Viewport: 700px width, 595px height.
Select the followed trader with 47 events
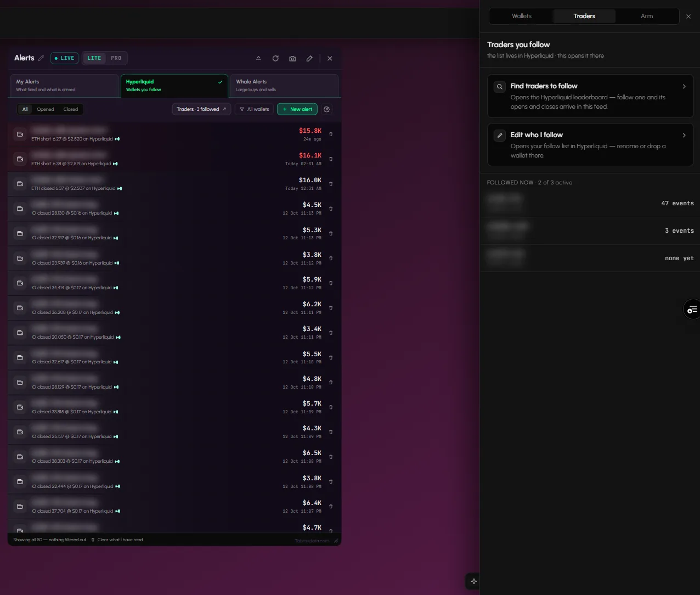pyautogui.click(x=590, y=203)
